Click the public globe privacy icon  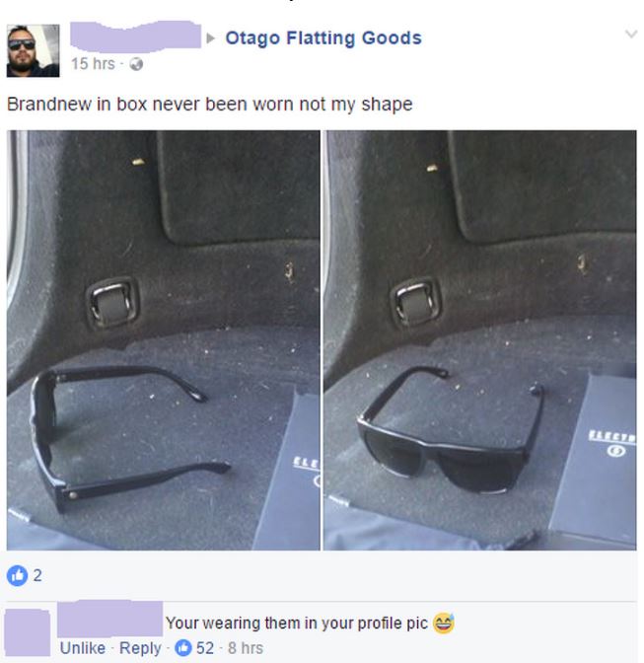tap(136, 64)
